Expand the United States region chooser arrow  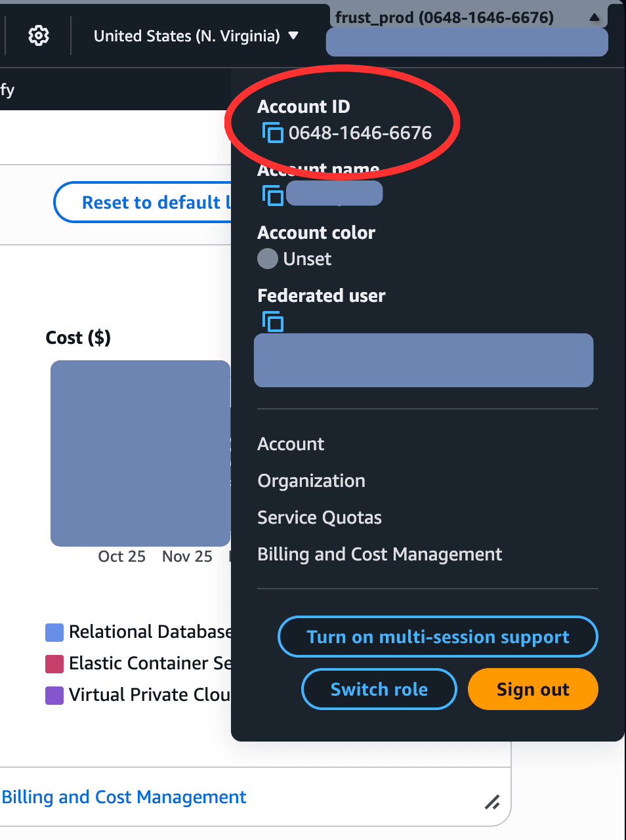(x=293, y=37)
